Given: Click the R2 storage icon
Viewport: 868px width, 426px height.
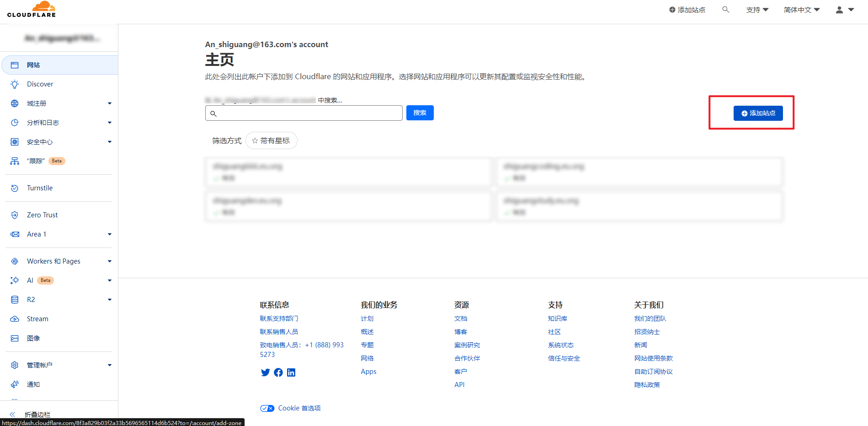Looking at the screenshot, I should tap(15, 300).
